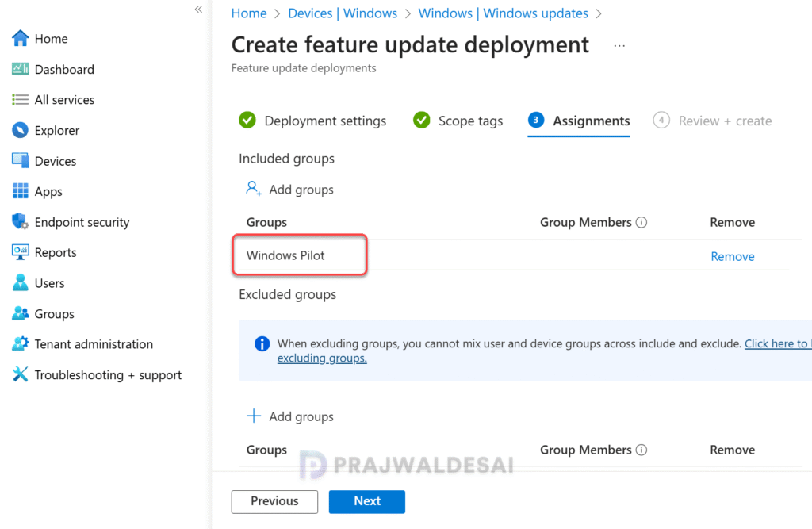
Task: Go to the Scope tags step
Action: (x=458, y=121)
